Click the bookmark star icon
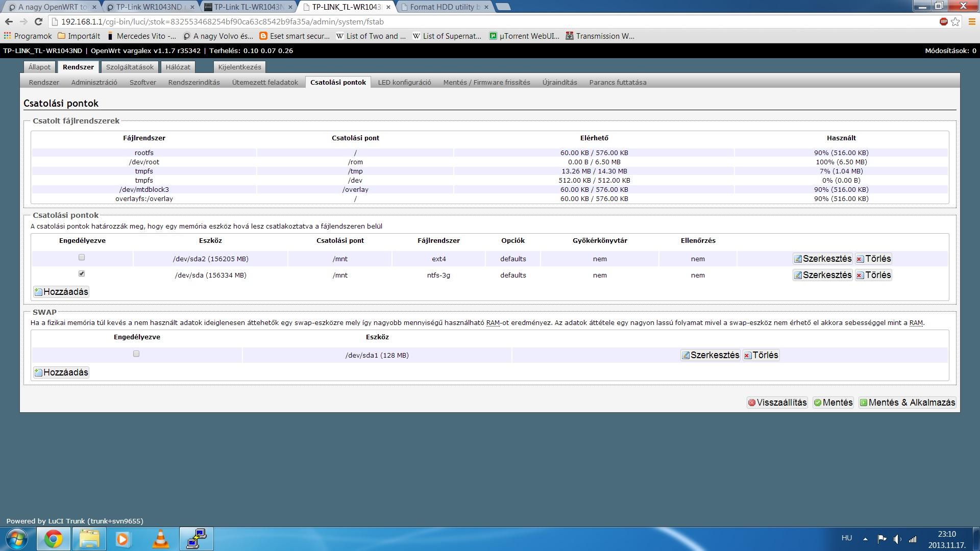 tap(955, 21)
